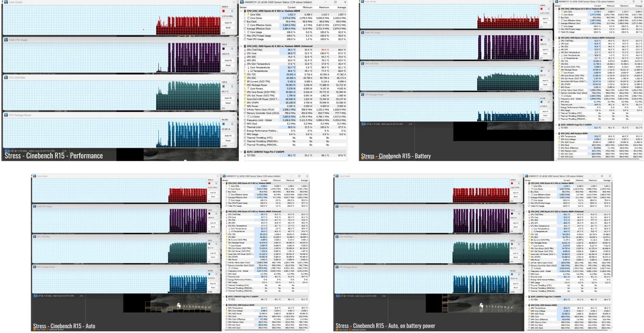Click the lightning icon beside CPU TDC in the Performance panel
The image size is (644, 333).
coord(245,75)
